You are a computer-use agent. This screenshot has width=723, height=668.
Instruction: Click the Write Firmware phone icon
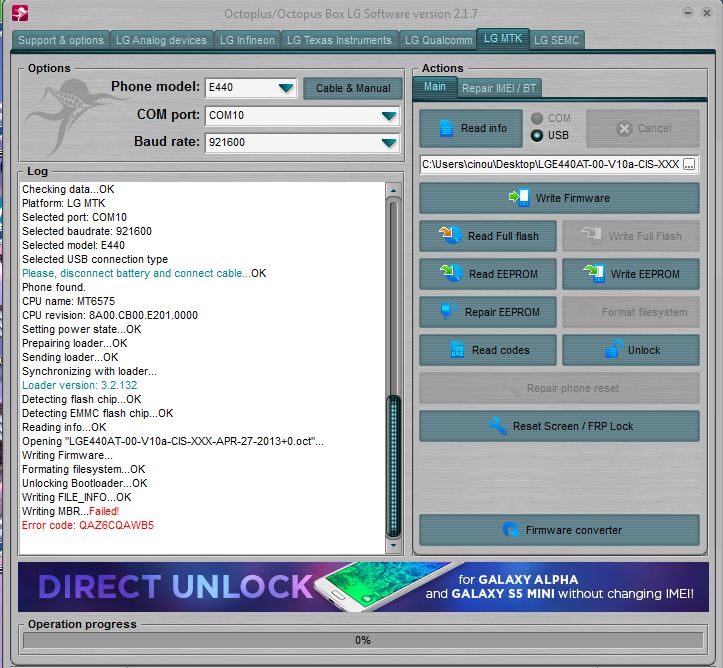point(519,198)
